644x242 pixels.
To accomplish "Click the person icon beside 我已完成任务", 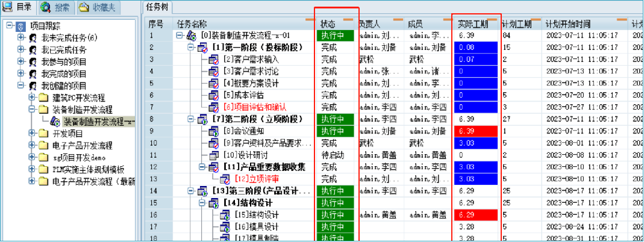I will point(33,50).
